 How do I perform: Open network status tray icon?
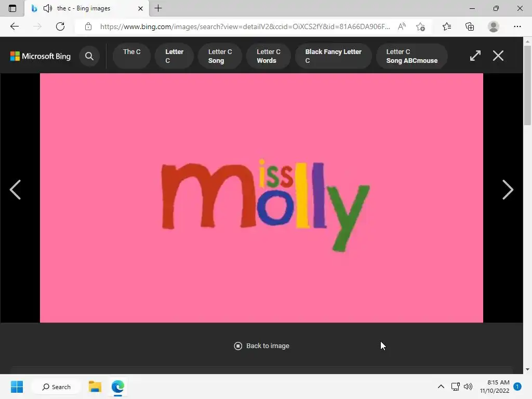[455, 387]
